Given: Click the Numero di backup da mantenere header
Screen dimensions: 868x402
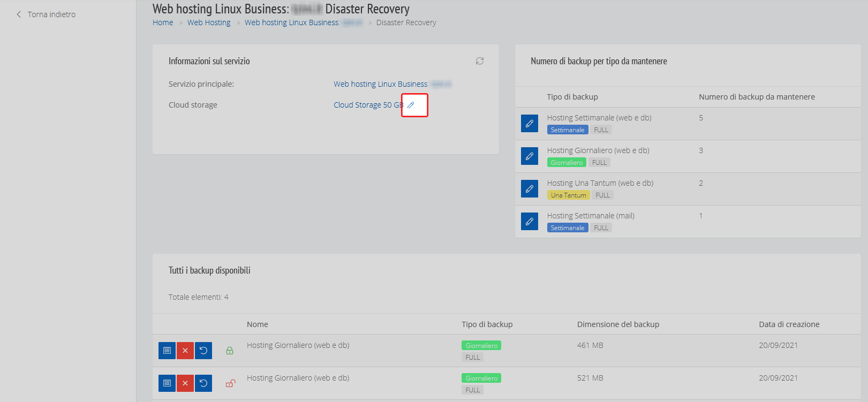Looking at the screenshot, I should pos(757,97).
